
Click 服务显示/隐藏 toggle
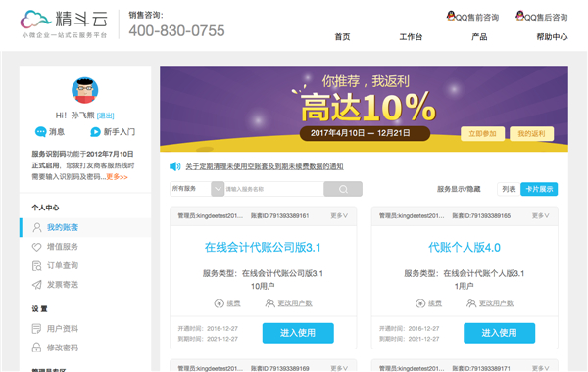459,189
